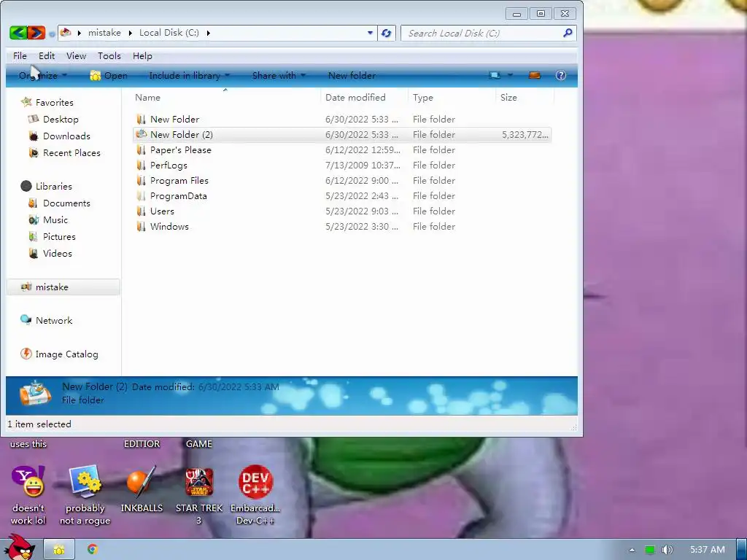Click the volume speaker tray icon

pos(667,550)
